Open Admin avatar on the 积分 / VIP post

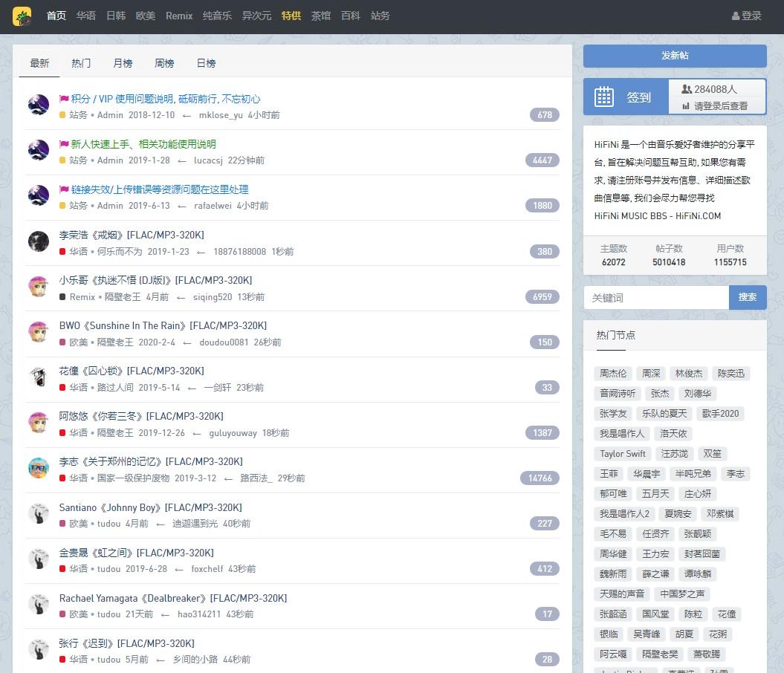(39, 105)
